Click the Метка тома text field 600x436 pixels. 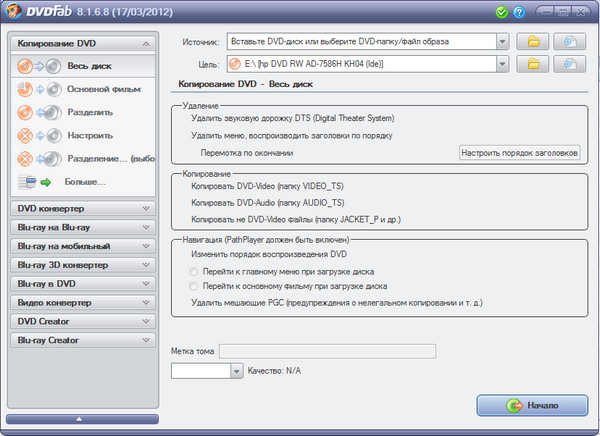coord(326,351)
